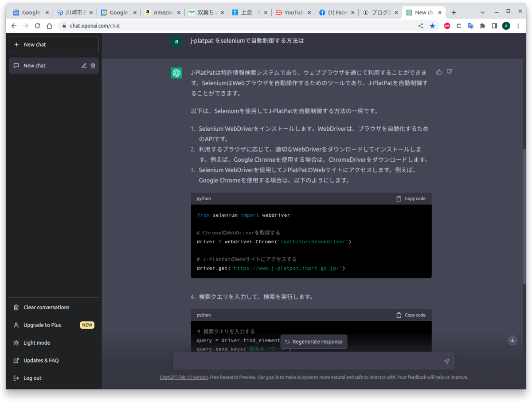Rename conversation with pencil icon
The image size is (532, 401).
[84, 66]
